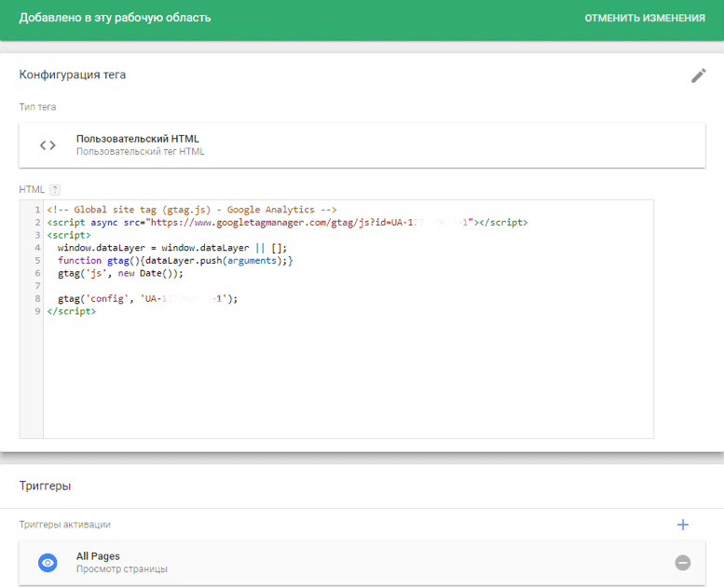Click line number 7 in editor gutter
724x588 pixels.
[x=37, y=286]
